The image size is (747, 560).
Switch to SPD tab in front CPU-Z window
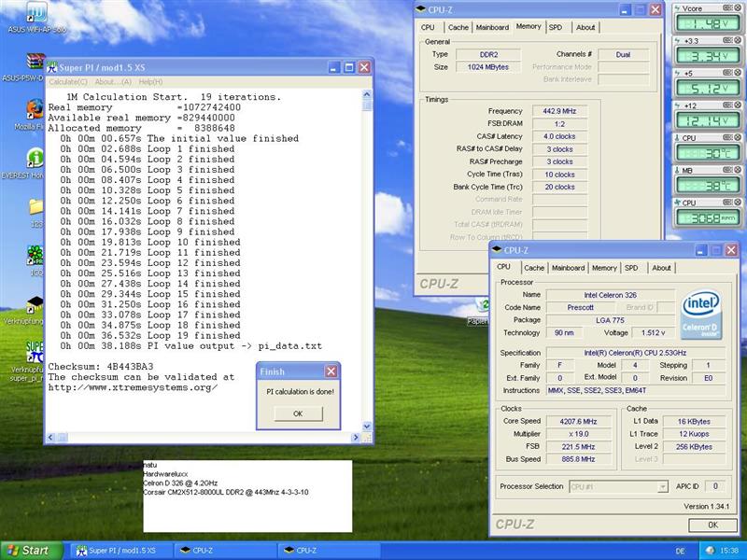(631, 268)
